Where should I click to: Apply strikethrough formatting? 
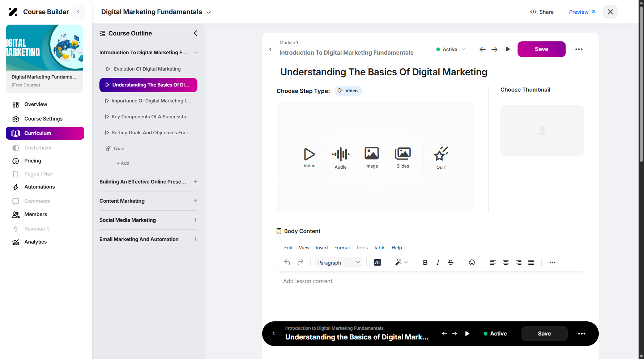[451, 262]
